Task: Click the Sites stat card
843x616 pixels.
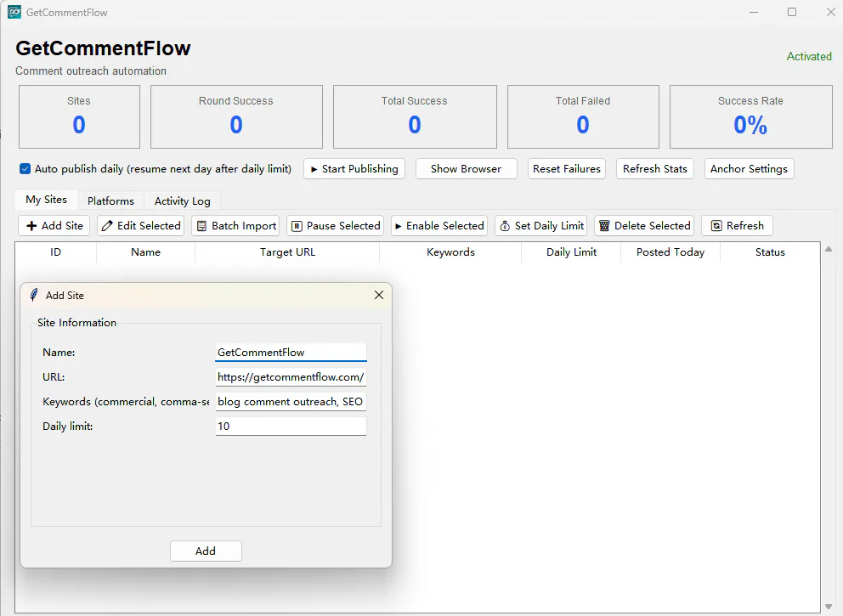Action: (x=80, y=116)
